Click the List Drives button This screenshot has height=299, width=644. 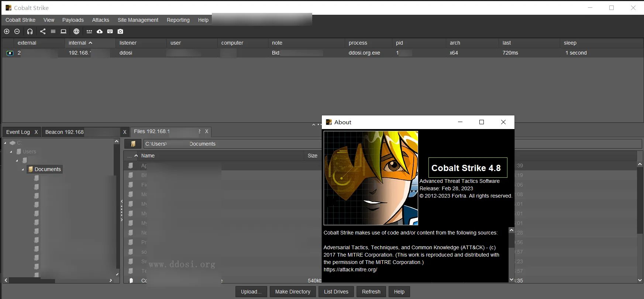click(336, 292)
